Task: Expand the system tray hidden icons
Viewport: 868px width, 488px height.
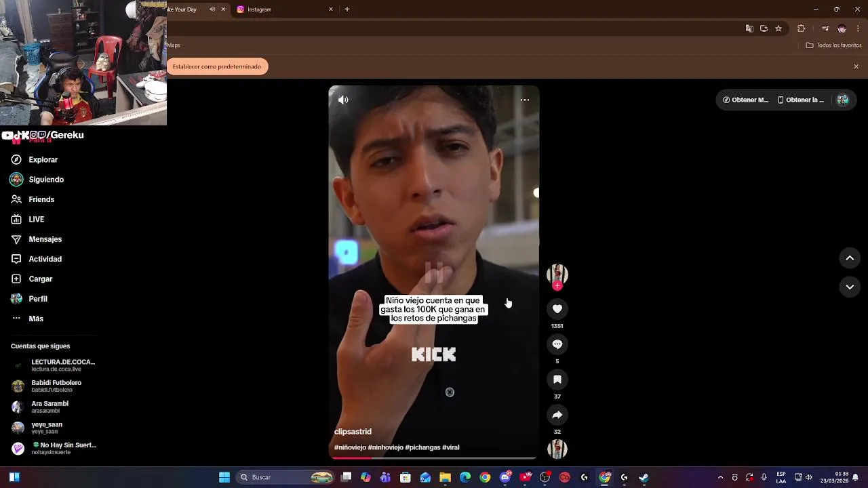Action: [720, 477]
